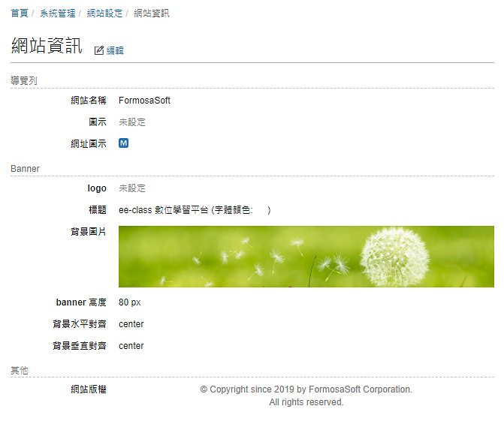
Task: Click the All rights reserved text
Action: [306, 402]
